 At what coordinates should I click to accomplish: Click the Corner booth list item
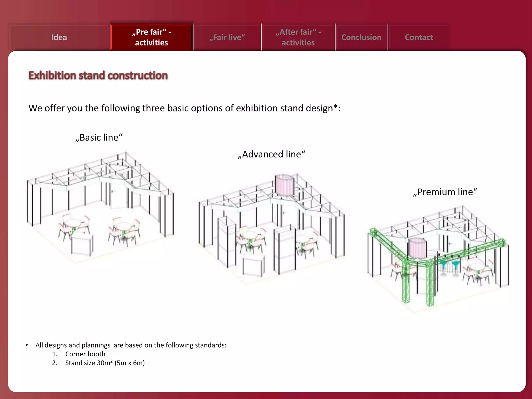[85, 354]
